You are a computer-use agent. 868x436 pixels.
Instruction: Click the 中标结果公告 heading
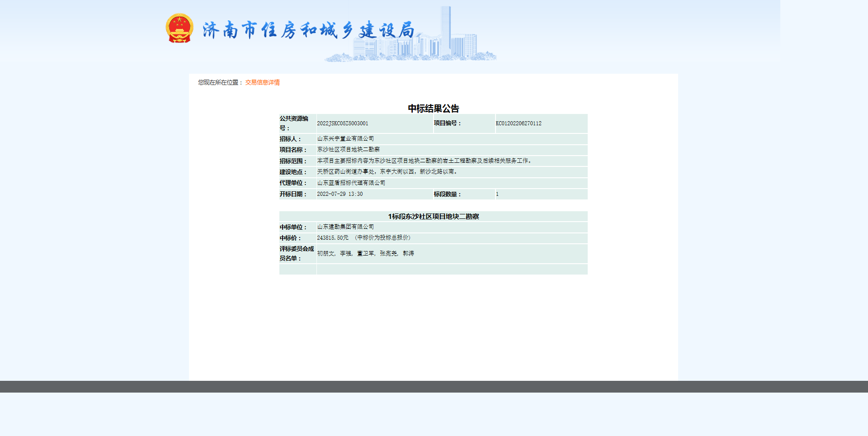coord(434,109)
